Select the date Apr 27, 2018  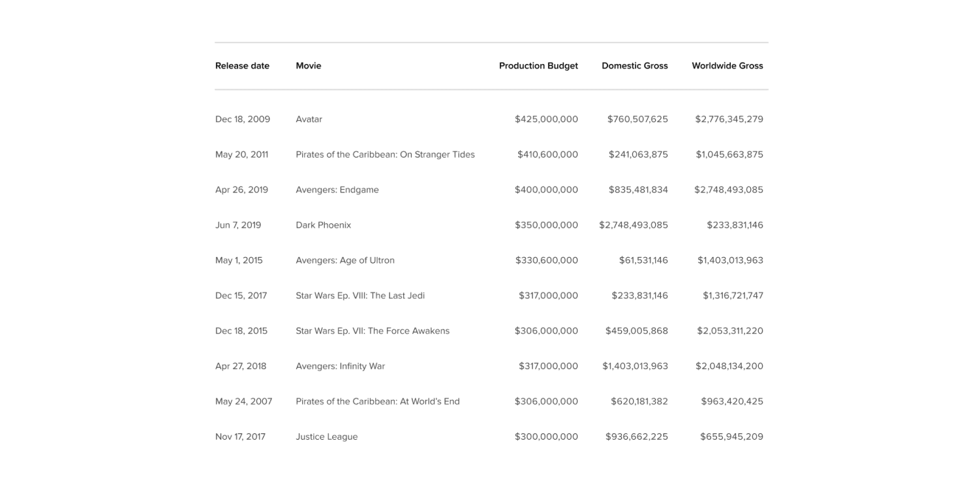tap(241, 366)
